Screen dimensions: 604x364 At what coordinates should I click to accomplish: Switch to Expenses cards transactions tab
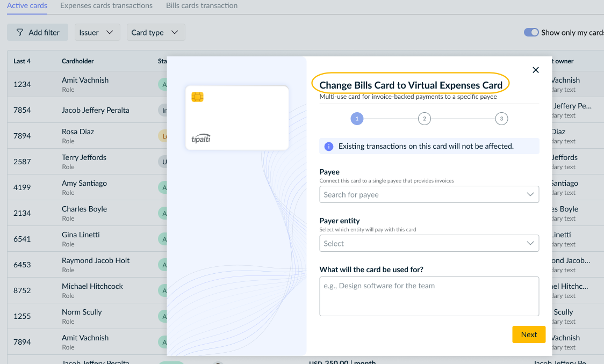click(x=106, y=6)
